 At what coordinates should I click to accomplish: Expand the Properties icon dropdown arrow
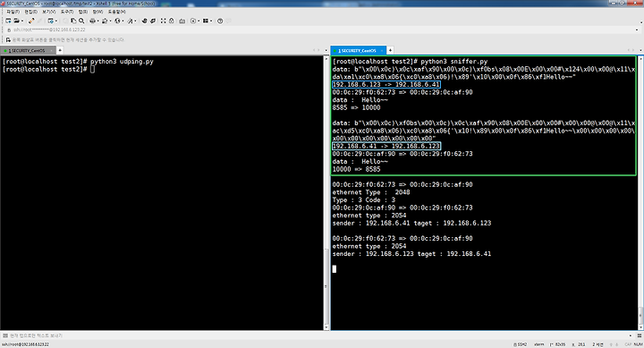(56, 21)
